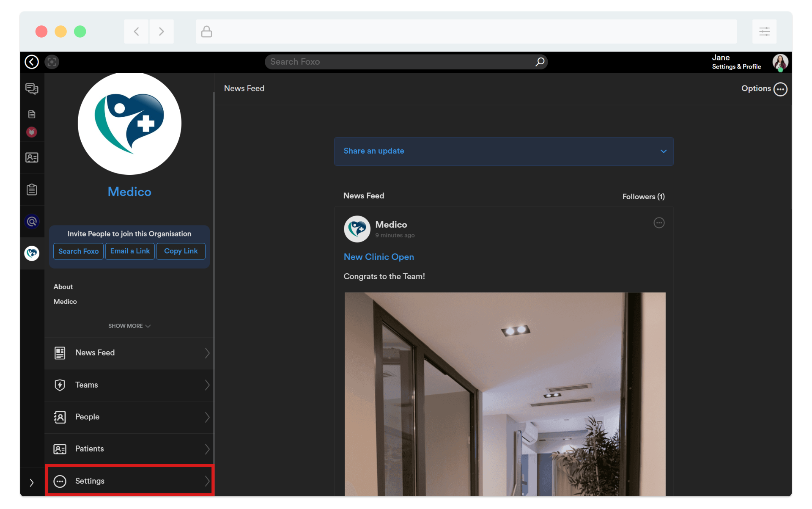Click the browser forward arrow button
Viewport: 812px width, 509px height.
pyautogui.click(x=162, y=32)
